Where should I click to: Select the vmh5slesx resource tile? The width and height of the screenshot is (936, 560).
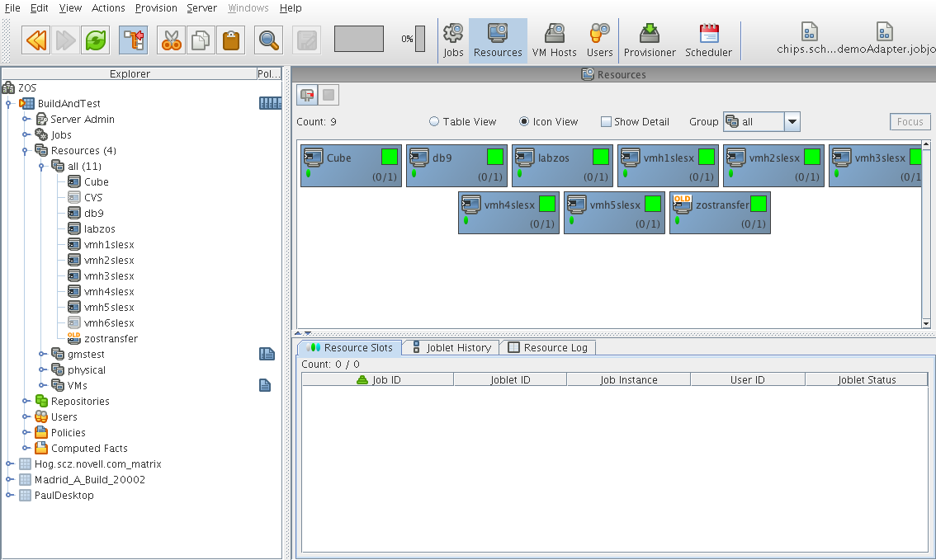[x=614, y=212]
